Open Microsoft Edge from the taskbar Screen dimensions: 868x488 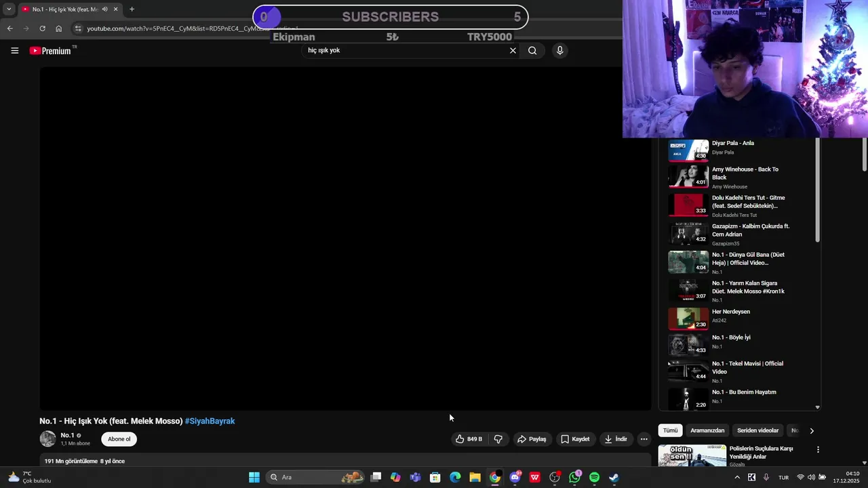[x=455, y=477]
